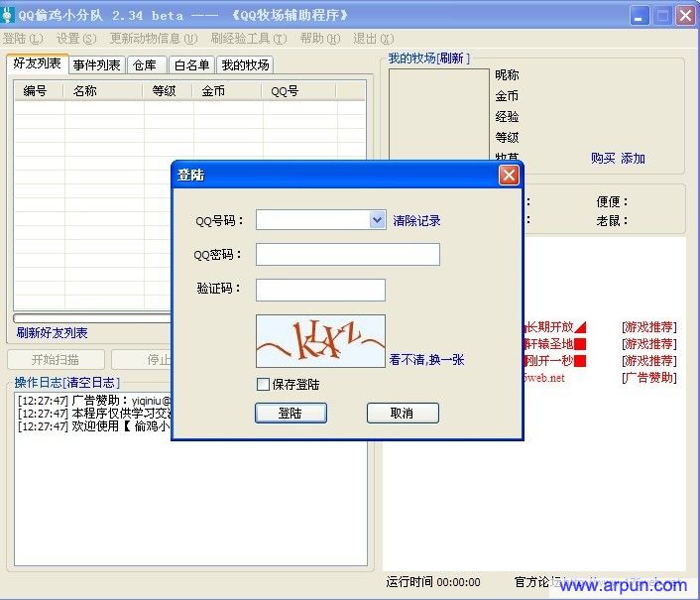The image size is (700, 600).
Task: Click the 刚开一秒 ad link
Action: coord(554,360)
